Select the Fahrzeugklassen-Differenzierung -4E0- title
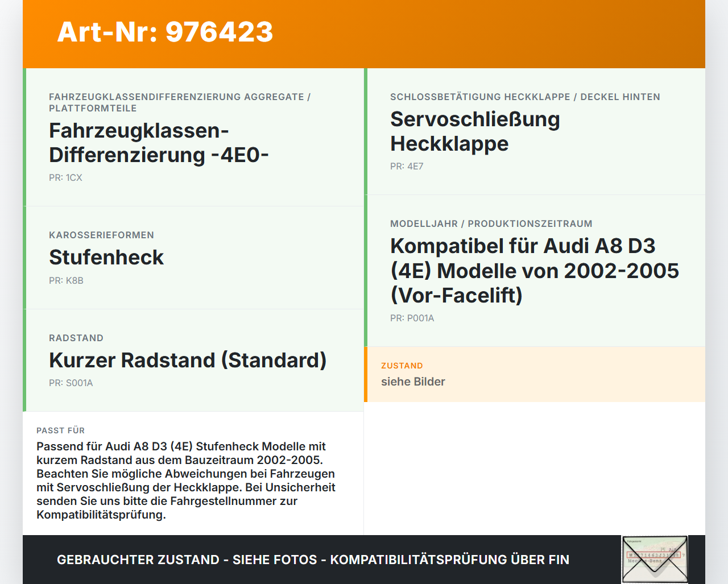The image size is (728, 584). point(159,142)
